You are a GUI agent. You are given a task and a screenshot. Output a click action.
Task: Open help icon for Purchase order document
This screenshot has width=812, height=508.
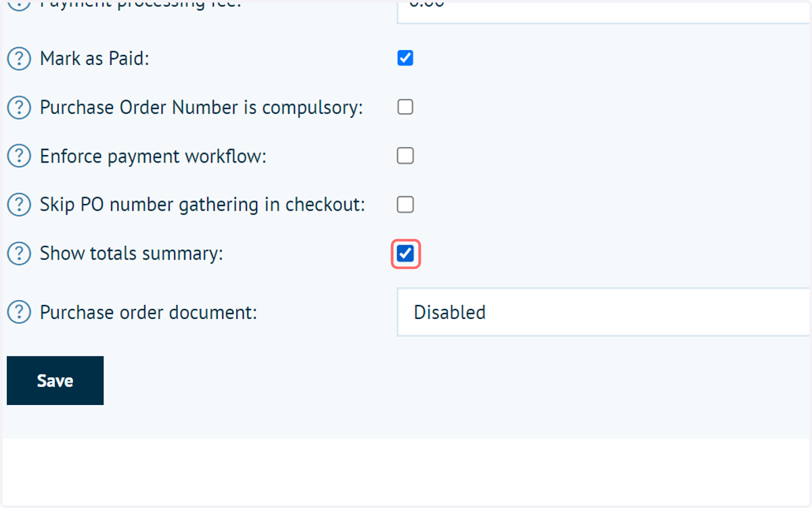19,312
